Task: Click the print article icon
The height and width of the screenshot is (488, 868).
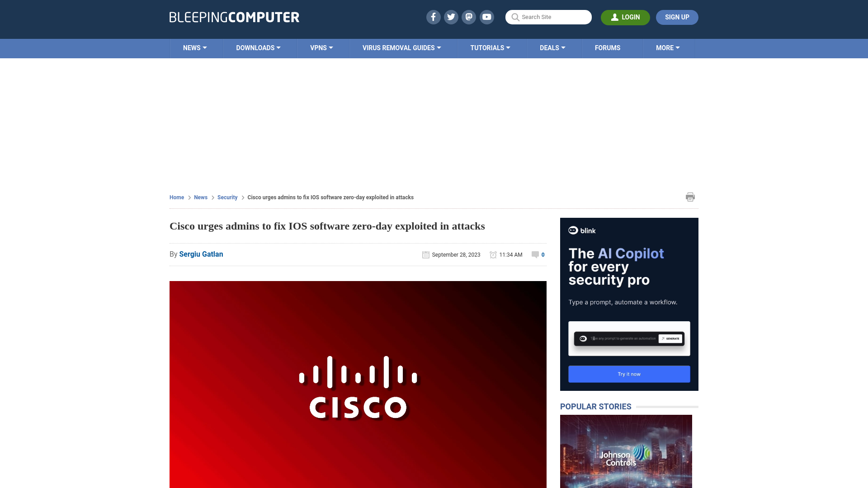Action: 690,197
